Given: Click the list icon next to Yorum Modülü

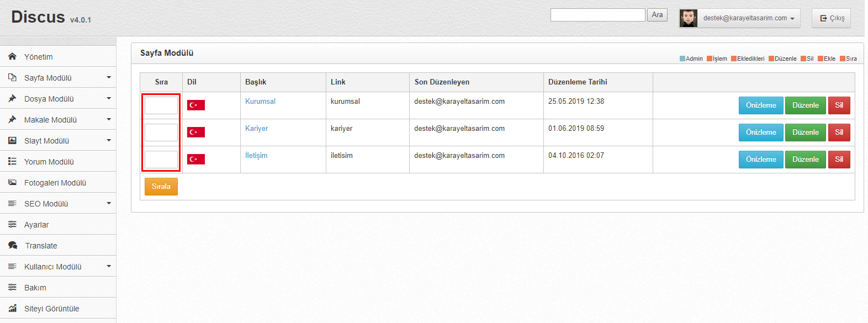Looking at the screenshot, I should click(12, 161).
